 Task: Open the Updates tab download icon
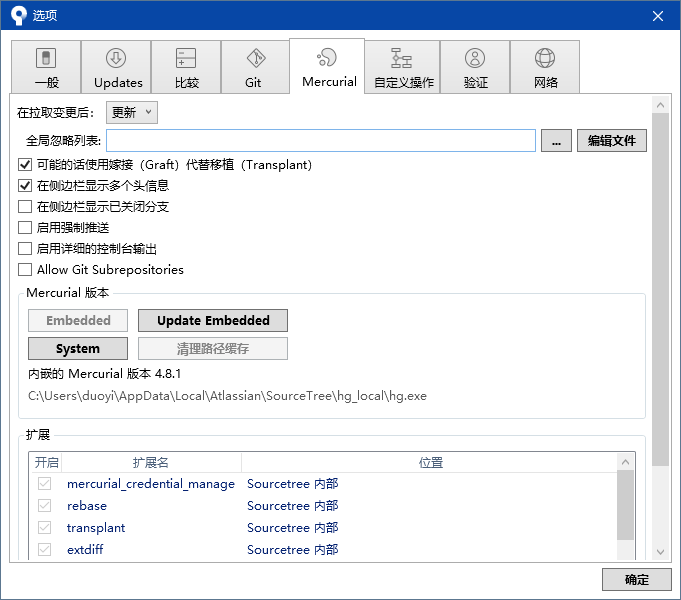[x=116, y=58]
